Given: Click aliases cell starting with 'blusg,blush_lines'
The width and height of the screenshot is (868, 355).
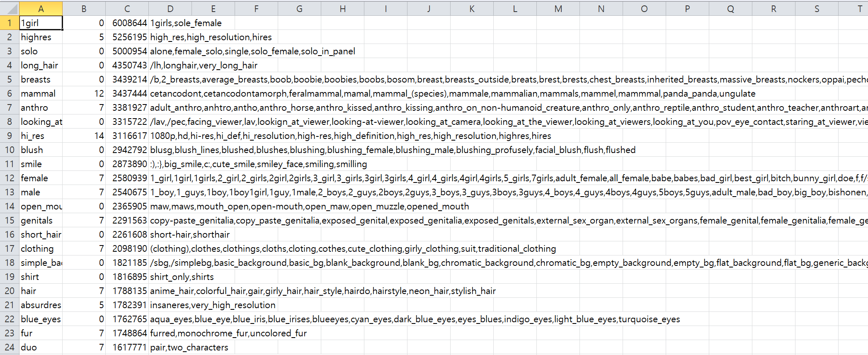Looking at the screenshot, I should 393,150.
